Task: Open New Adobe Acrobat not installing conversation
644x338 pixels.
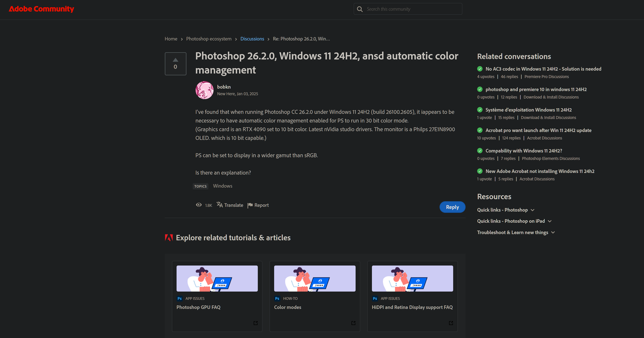Action: (540, 171)
